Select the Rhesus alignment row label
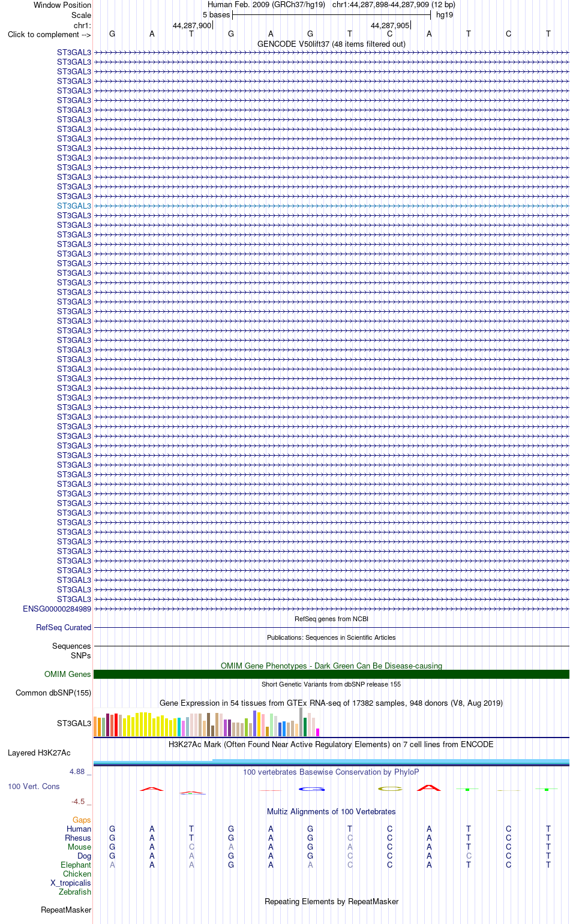The height and width of the screenshot is (924, 570). [x=78, y=838]
